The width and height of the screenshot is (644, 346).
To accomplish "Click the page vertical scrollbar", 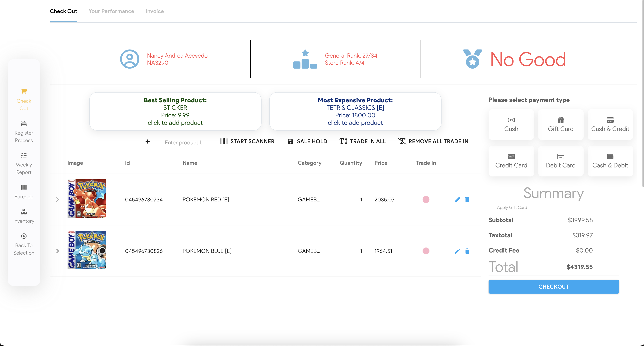I will tap(643, 94).
